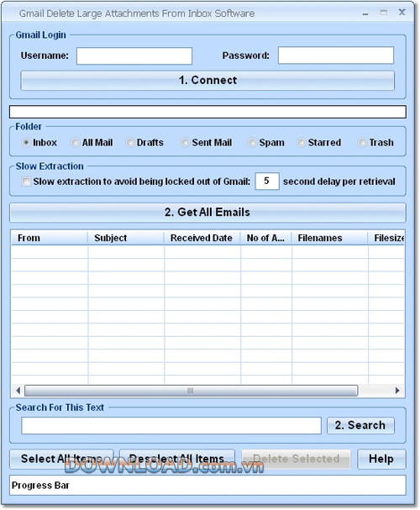Click the 2. Get All Emails button
The height and width of the screenshot is (510, 420).
(x=207, y=213)
